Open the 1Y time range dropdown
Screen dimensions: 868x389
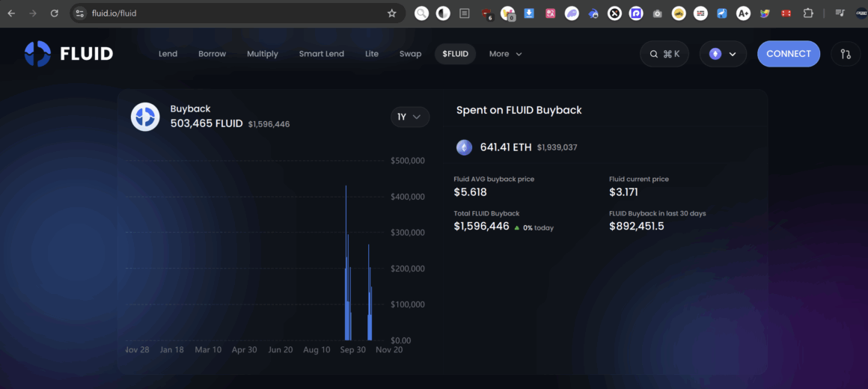point(410,117)
